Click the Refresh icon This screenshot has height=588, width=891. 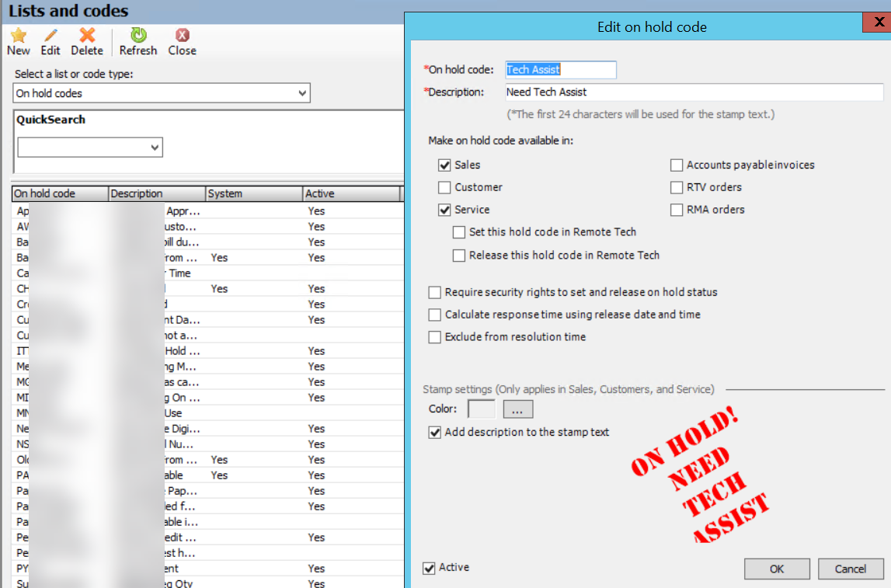tap(138, 35)
